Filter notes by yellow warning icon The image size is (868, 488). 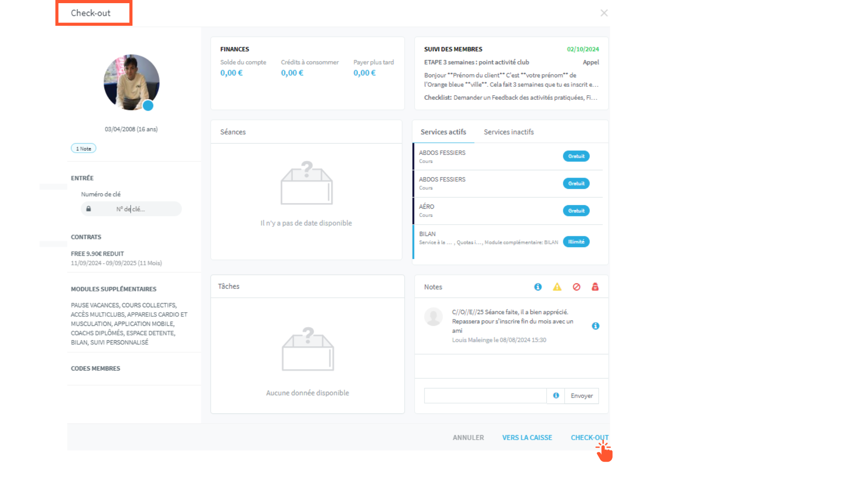coord(557,287)
